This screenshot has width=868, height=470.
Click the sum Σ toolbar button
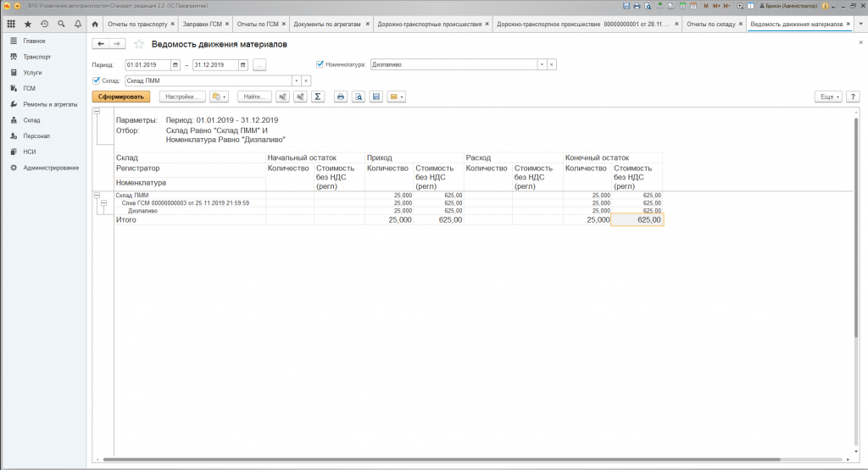[318, 97]
